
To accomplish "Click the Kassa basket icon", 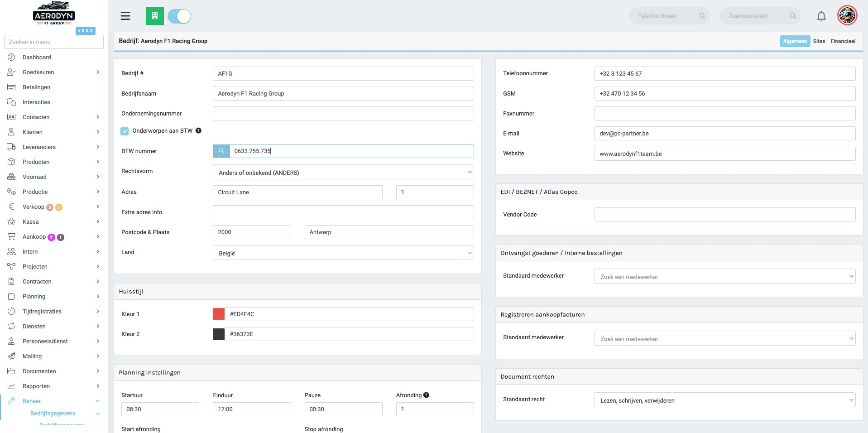I will click(x=11, y=221).
